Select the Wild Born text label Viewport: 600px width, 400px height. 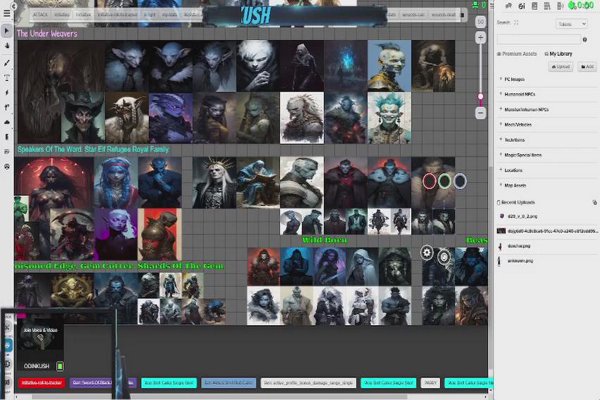(324, 240)
